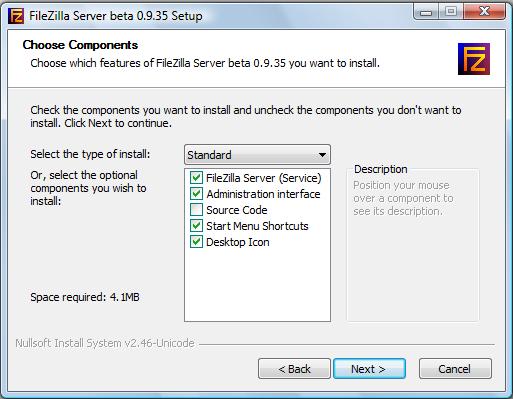Click the dropdown arrow of the install type combo
This screenshot has width=513, height=399.
point(322,155)
